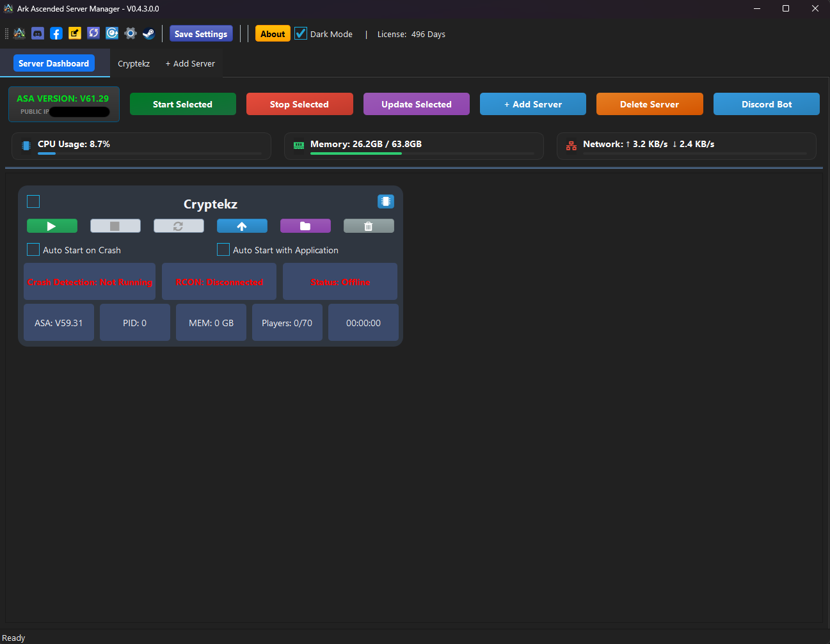Open the + Add Server tab
Image resolution: width=830 pixels, height=644 pixels.
pos(190,63)
